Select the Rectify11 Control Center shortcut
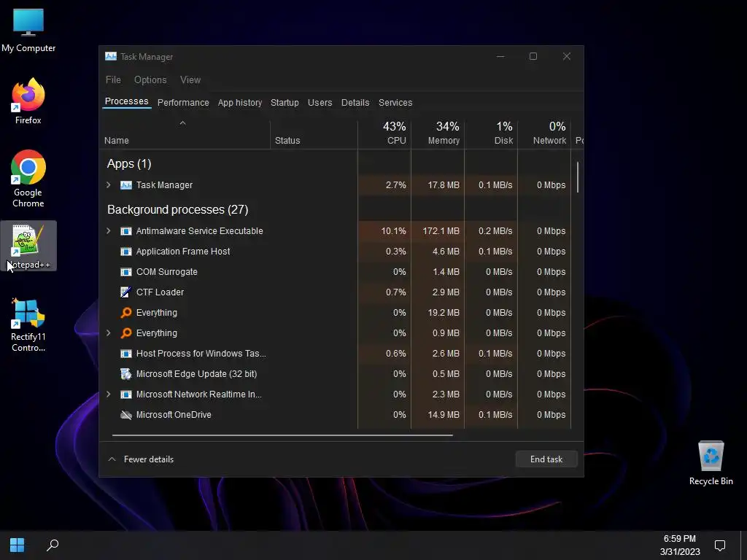Screen dimensions: 747x560 pos(28,325)
